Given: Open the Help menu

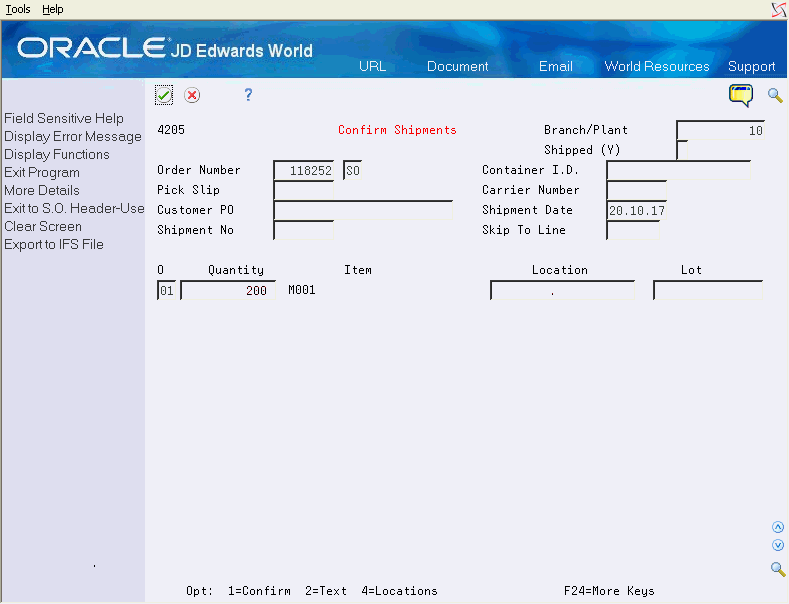Looking at the screenshot, I should click(x=52, y=9).
